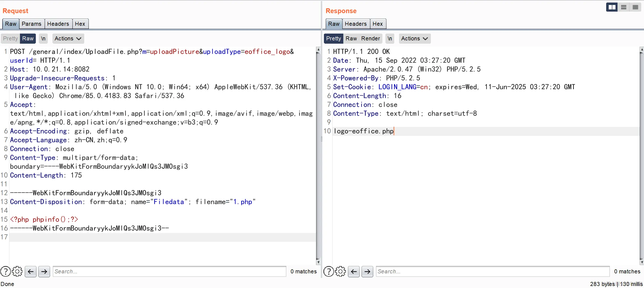Viewport: 644px width, 288px height.
Task: Select combined tabbed layout icon
Action: pyautogui.click(x=635, y=7)
